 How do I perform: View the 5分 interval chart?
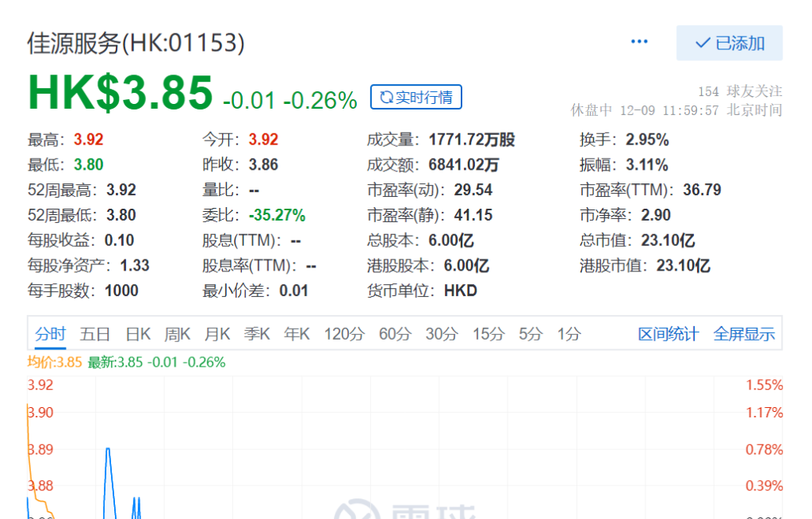pyautogui.click(x=530, y=334)
